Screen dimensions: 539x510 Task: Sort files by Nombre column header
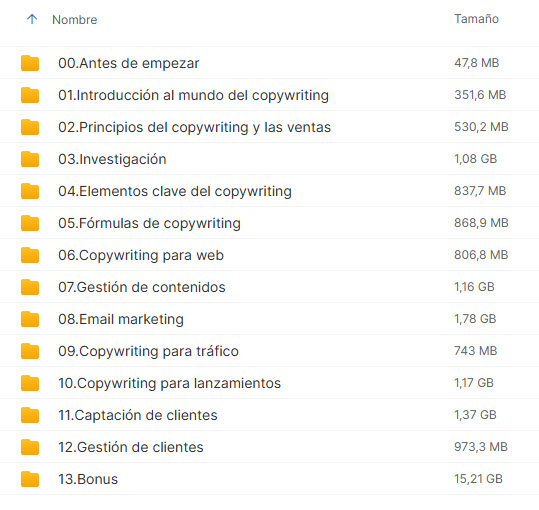pos(75,20)
